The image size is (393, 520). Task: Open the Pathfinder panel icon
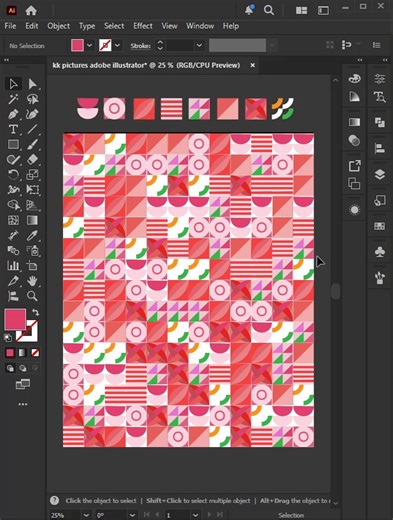380,122
